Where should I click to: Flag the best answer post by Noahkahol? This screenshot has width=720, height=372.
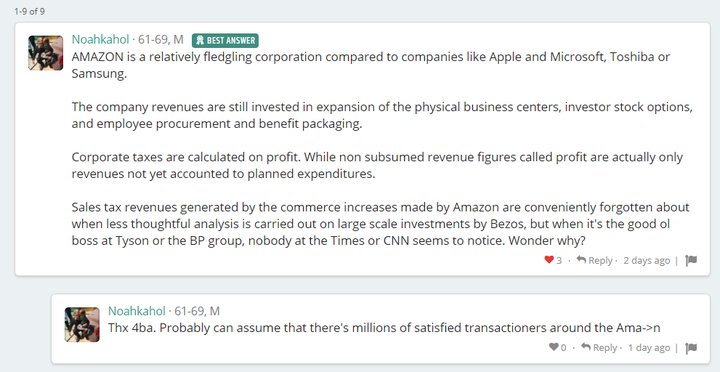[x=691, y=260]
